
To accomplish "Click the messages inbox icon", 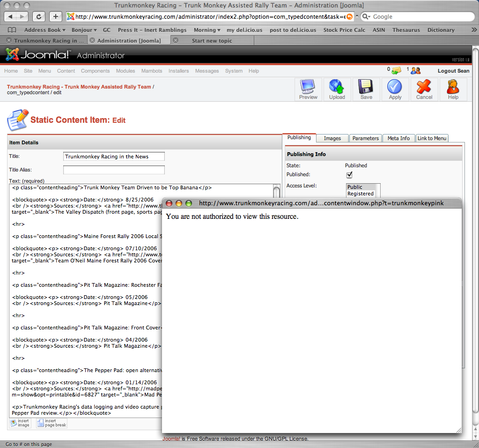I will [397, 71].
